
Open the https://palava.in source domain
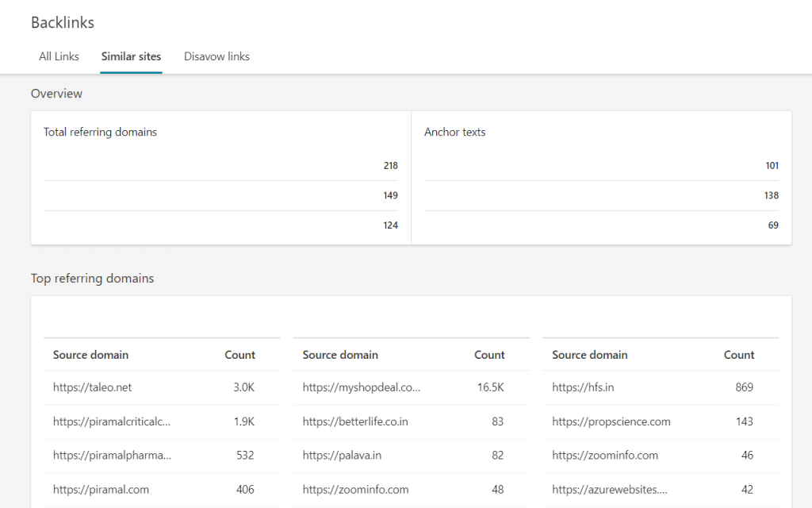coord(342,455)
